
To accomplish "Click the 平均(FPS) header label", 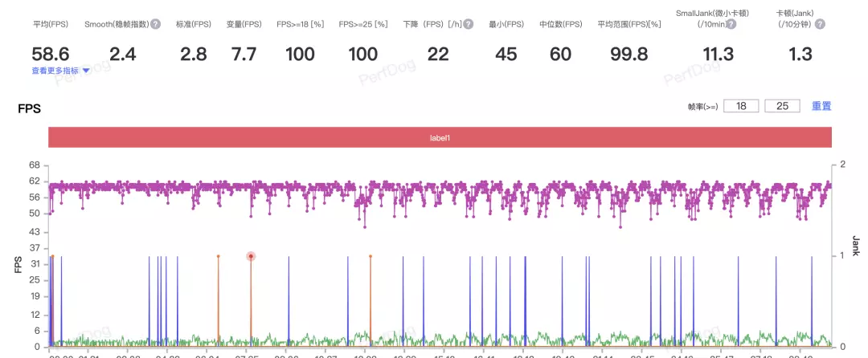I will (51, 24).
